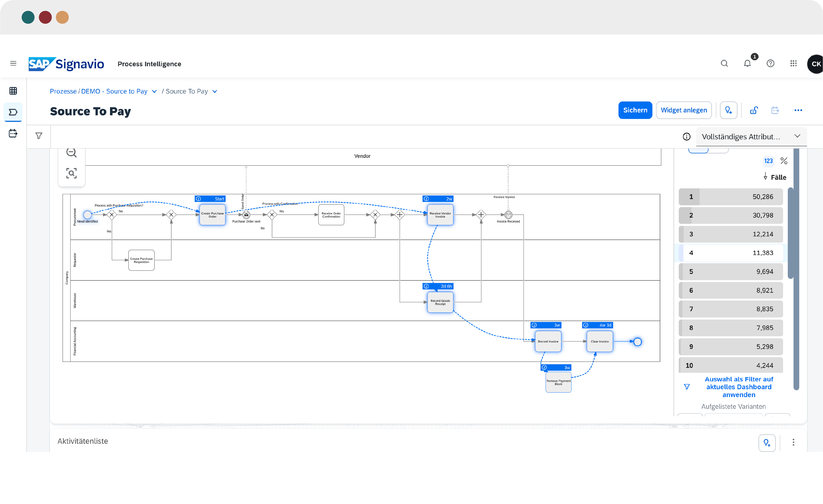Open the hamburger navigation menu

(13, 63)
